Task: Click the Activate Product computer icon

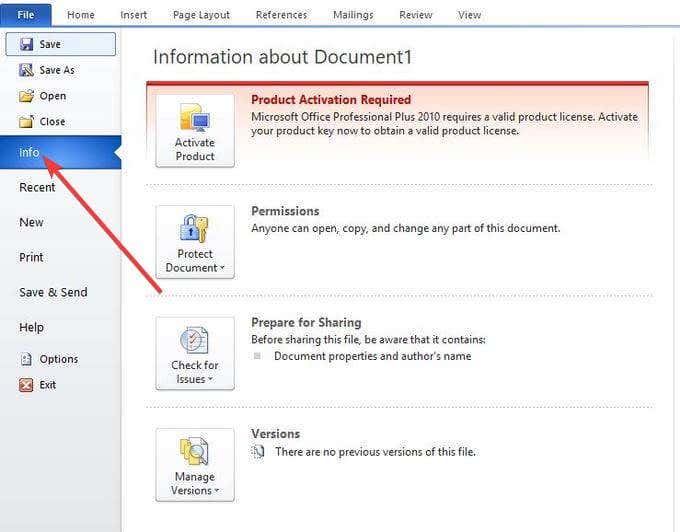Action: pos(195,118)
